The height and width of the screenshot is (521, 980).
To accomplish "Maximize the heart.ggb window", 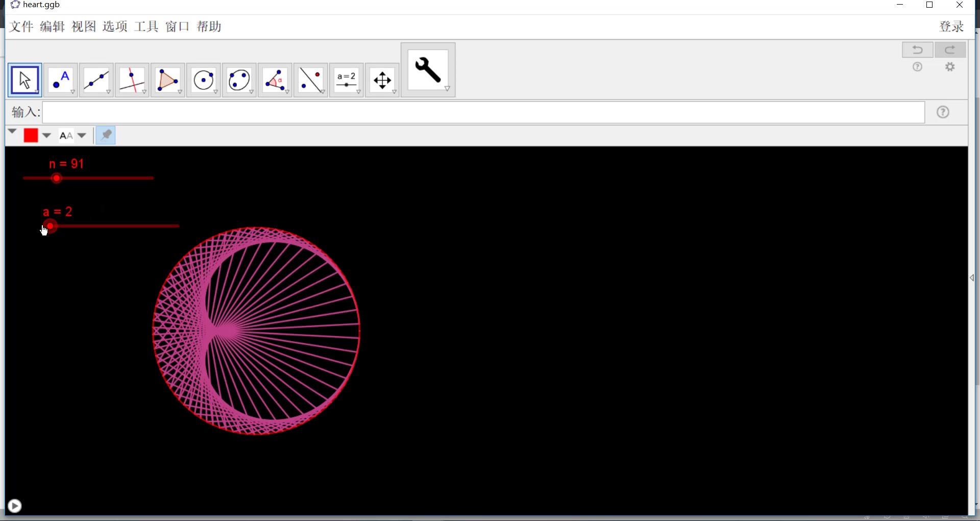I will pyautogui.click(x=929, y=5).
